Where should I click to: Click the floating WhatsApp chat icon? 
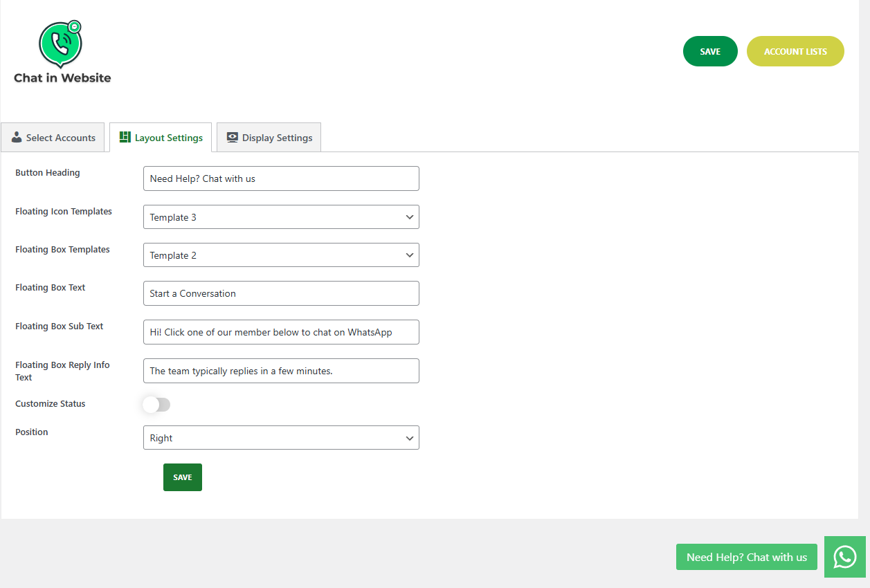(x=845, y=557)
